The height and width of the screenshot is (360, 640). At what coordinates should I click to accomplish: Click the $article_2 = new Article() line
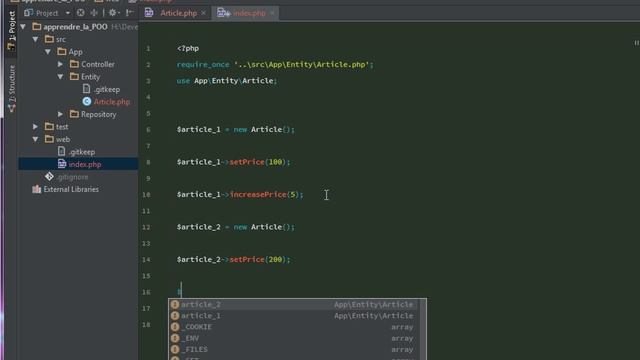[x=236, y=227]
